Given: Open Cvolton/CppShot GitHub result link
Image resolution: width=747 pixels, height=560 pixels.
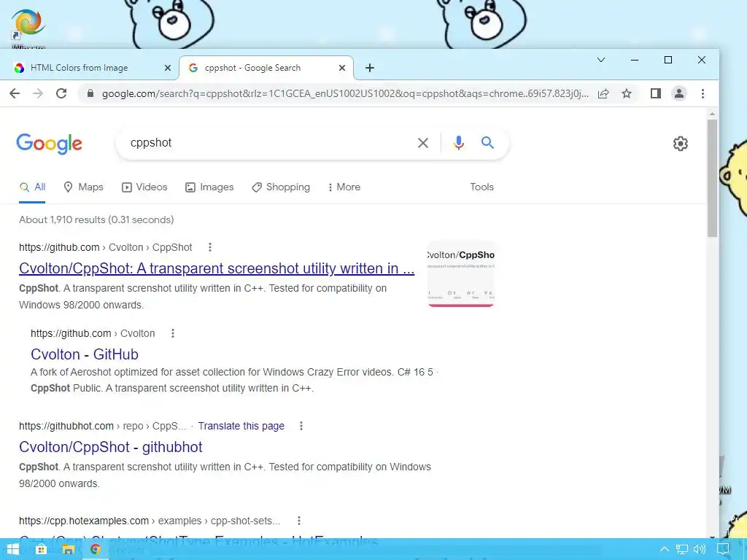Looking at the screenshot, I should pos(217,268).
